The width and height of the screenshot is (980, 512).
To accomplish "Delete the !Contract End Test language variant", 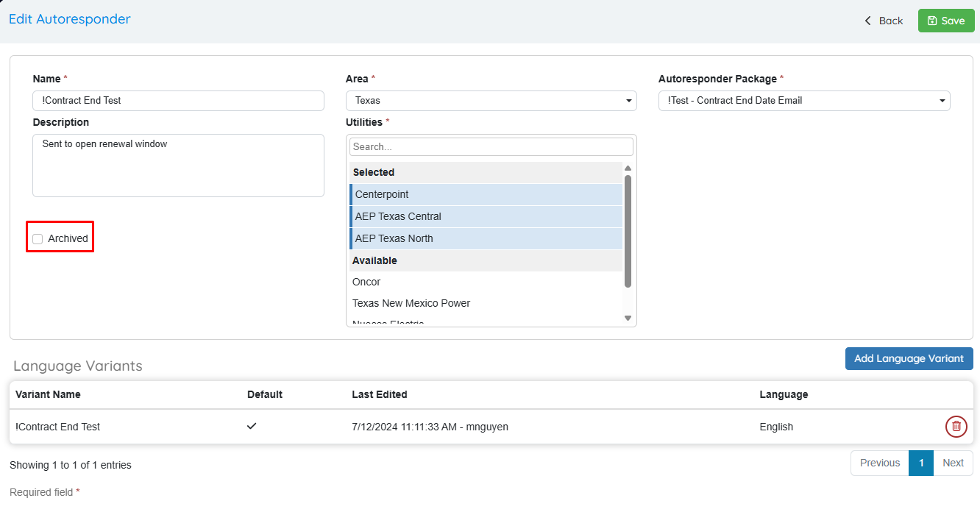I will 956,427.
